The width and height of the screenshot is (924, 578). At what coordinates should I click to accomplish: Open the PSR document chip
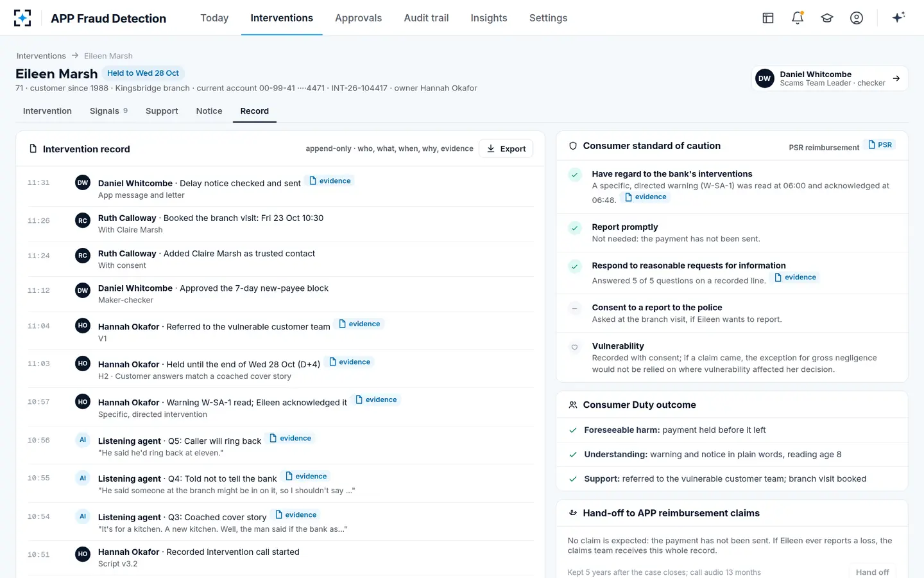[880, 145]
